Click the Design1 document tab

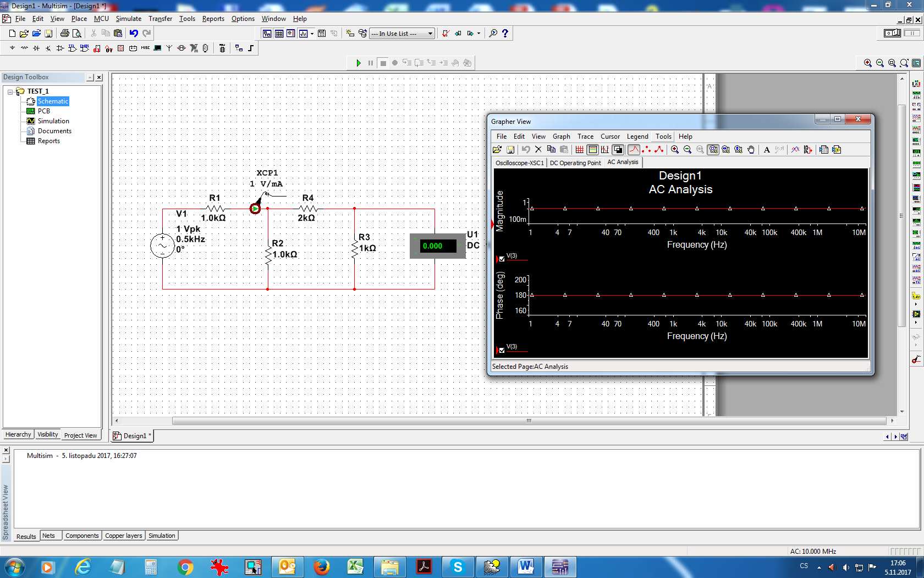pyautogui.click(x=132, y=436)
